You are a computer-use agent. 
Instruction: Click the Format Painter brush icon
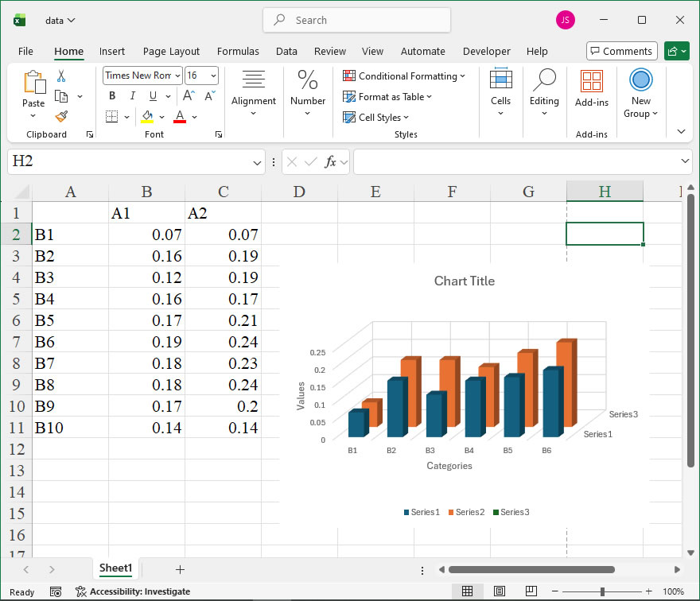pos(61,116)
